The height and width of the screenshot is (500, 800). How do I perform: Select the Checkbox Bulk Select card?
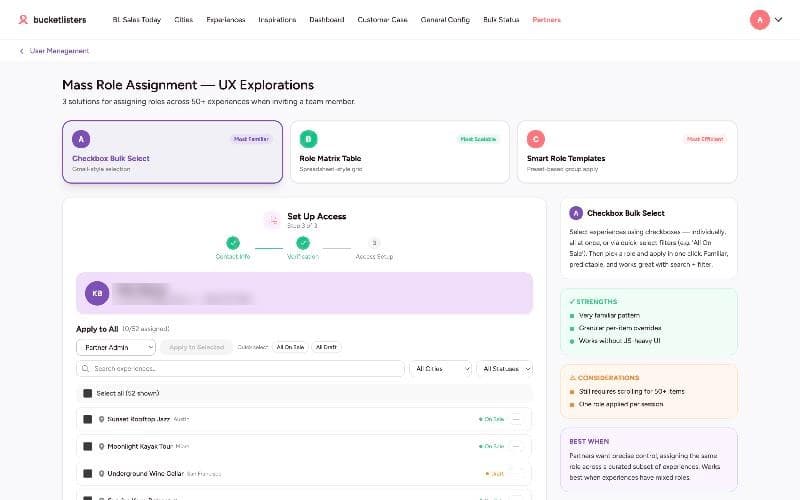click(x=172, y=152)
